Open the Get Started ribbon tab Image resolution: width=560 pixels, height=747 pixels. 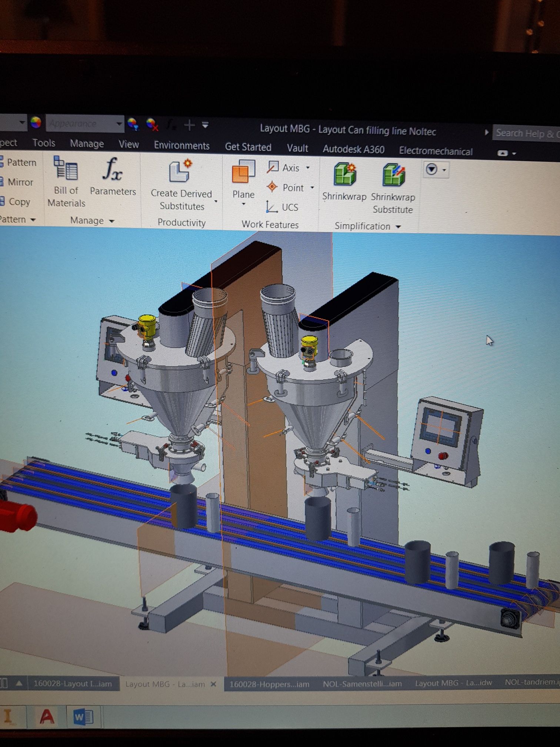248,147
